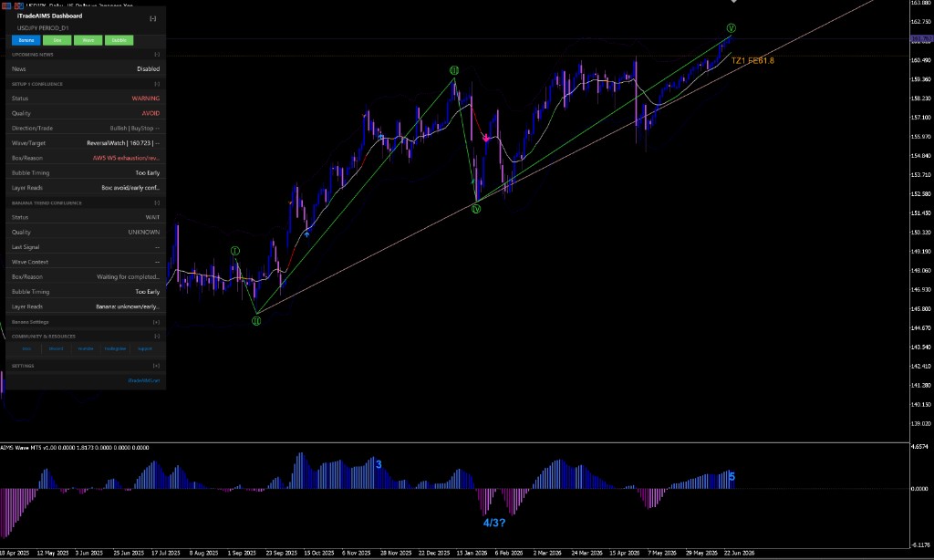Click the "AW5 W5 exhaustion" reason text
934x560 pixels.
126,158
